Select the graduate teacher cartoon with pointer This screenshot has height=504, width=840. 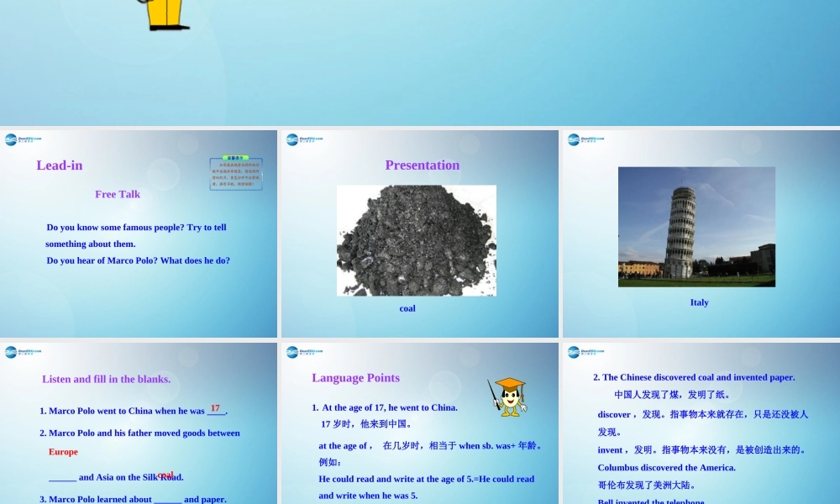(x=508, y=396)
